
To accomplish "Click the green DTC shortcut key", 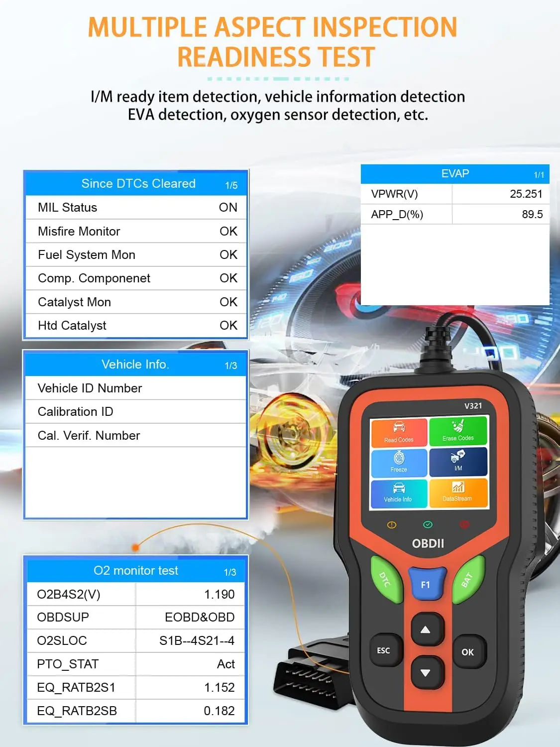I will point(386,579).
